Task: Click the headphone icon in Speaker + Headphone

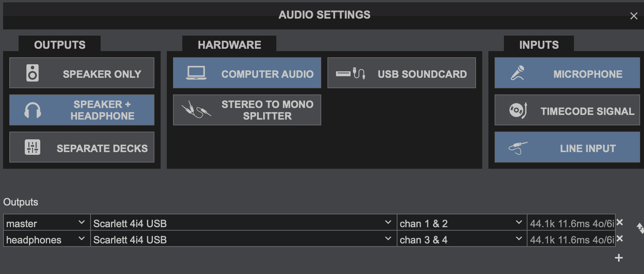Action: coord(33,111)
